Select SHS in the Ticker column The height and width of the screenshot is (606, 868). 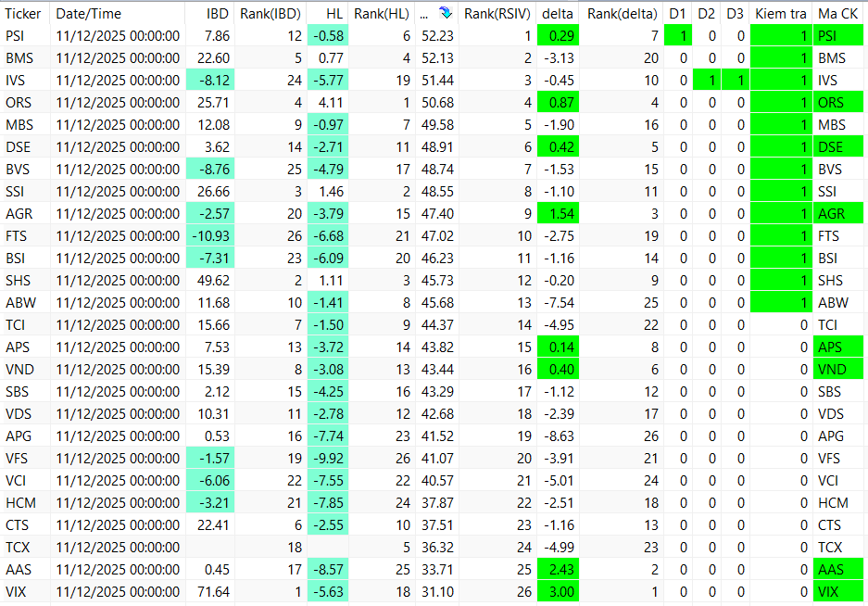coord(18,280)
